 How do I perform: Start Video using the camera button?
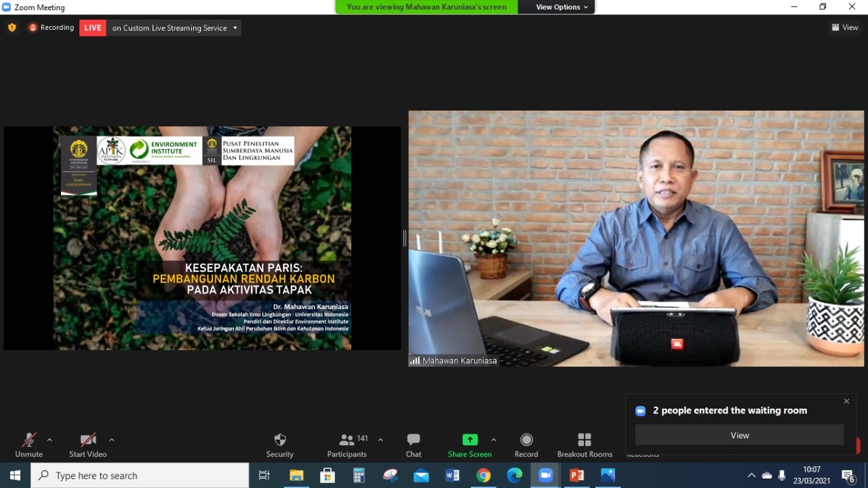tap(87, 441)
